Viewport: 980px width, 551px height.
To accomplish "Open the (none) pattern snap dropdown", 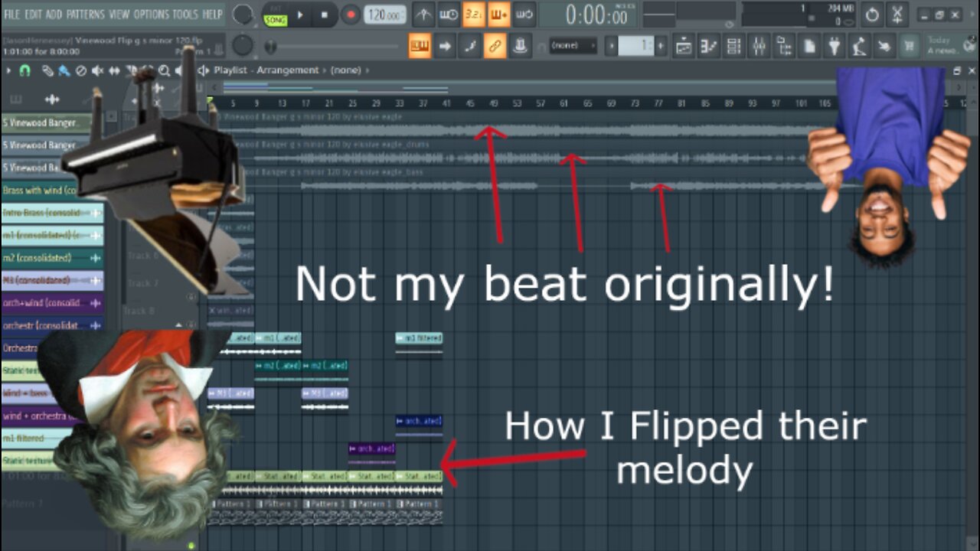I will pos(573,46).
